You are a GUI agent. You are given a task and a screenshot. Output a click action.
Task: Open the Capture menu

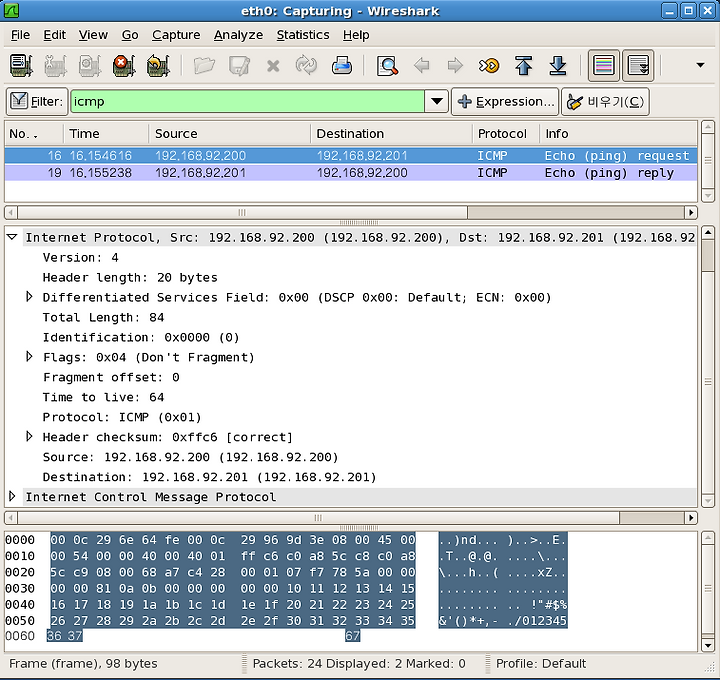pos(176,35)
